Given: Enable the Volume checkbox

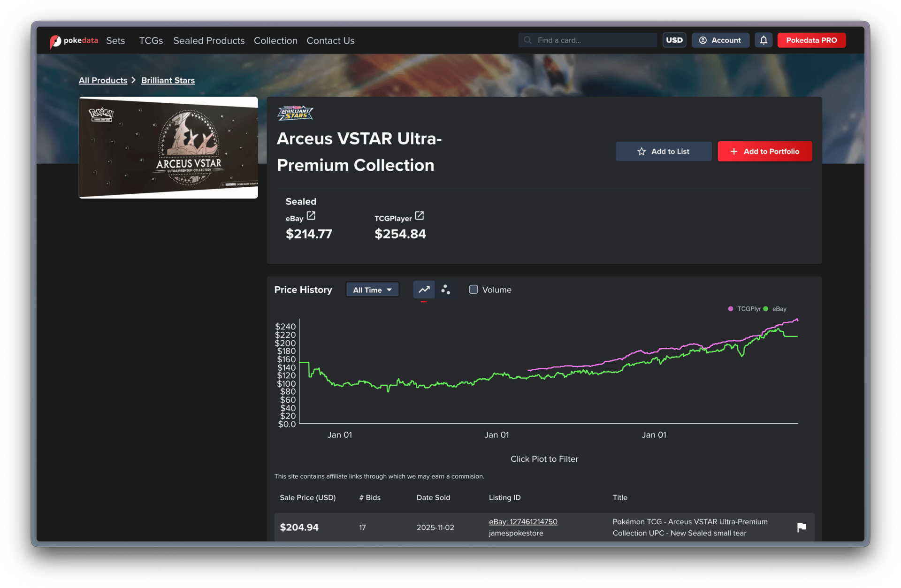Looking at the screenshot, I should pyautogui.click(x=473, y=290).
